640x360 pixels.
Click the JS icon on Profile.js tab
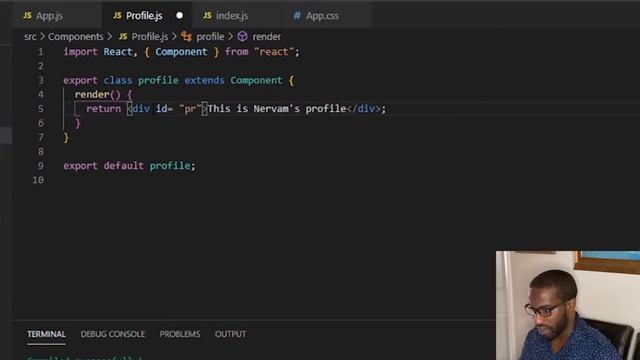pyautogui.click(x=118, y=16)
